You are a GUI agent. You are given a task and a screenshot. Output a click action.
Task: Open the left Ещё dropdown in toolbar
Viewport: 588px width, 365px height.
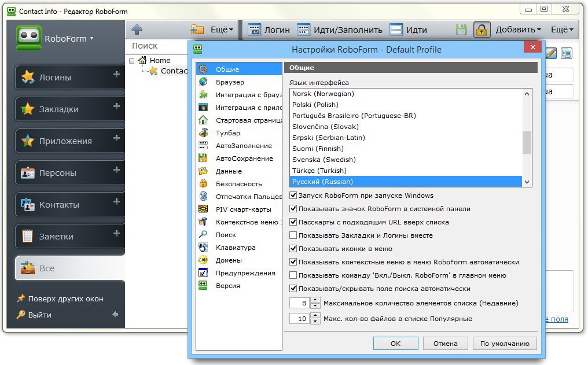222,30
